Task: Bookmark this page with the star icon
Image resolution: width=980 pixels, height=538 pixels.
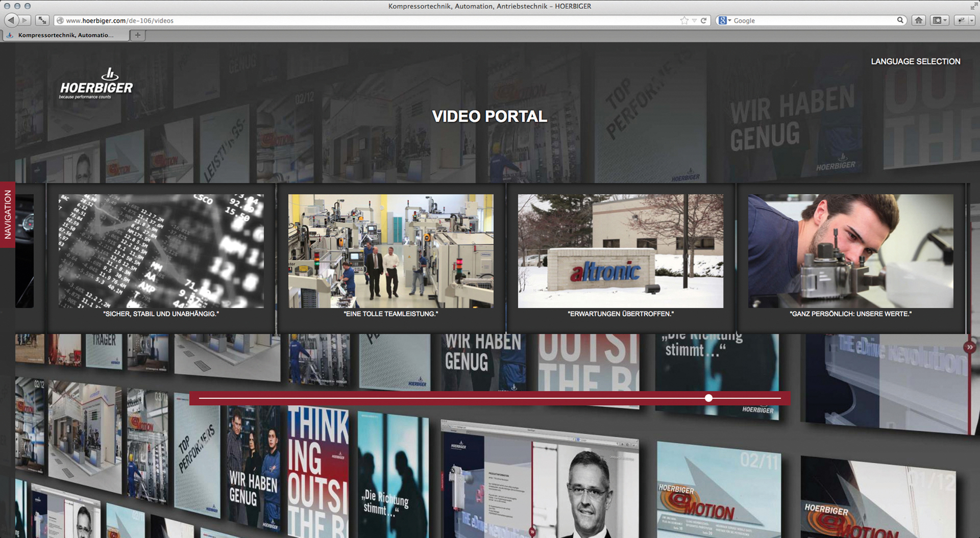Action: click(684, 20)
